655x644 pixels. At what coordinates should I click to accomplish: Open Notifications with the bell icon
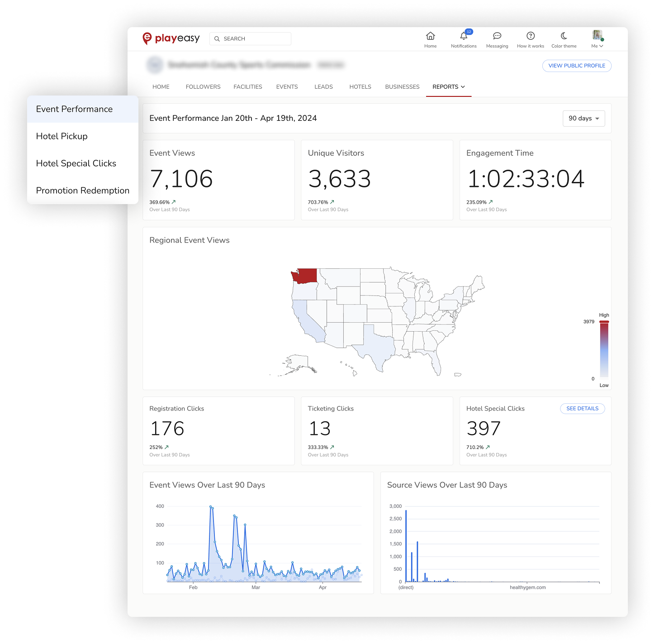[463, 36]
